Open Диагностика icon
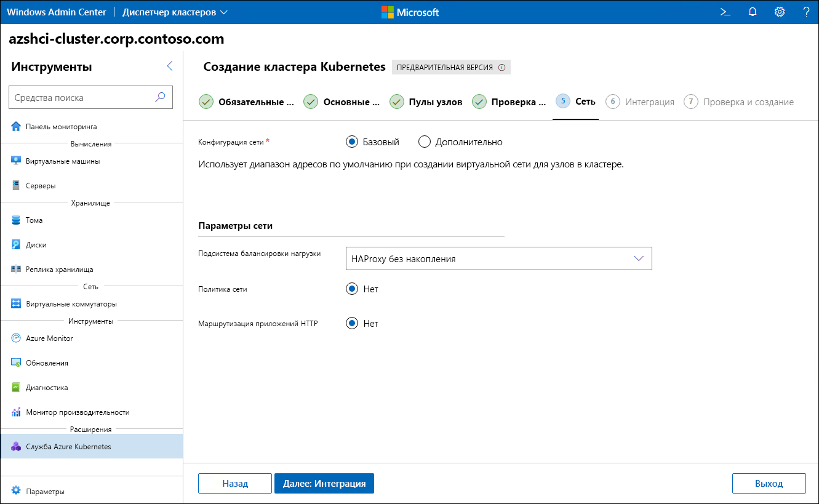The image size is (819, 504). (16, 387)
